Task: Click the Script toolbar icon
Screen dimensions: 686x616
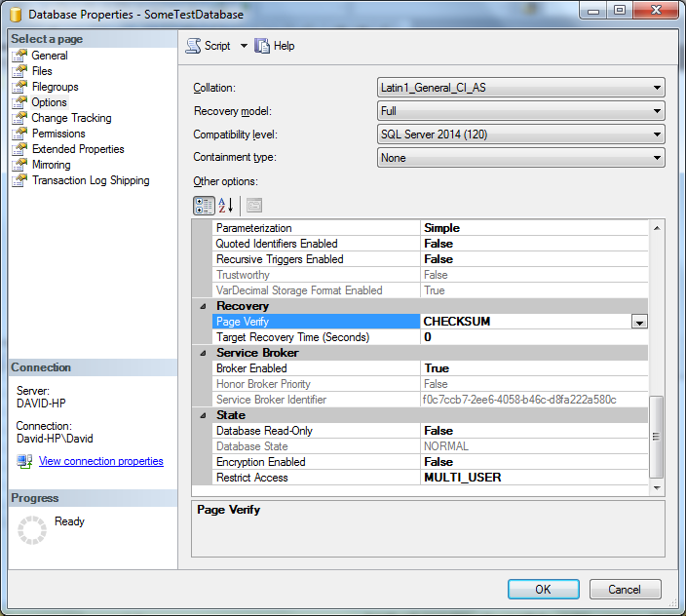Action: tap(193, 46)
